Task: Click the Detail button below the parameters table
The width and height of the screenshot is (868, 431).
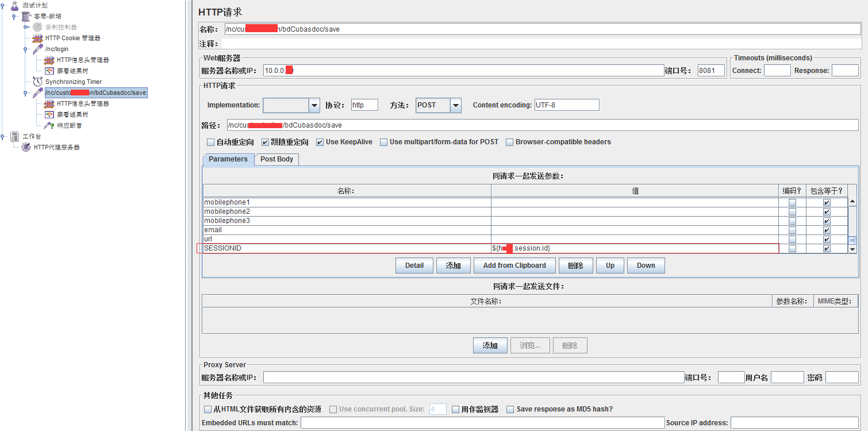Action: tap(414, 265)
